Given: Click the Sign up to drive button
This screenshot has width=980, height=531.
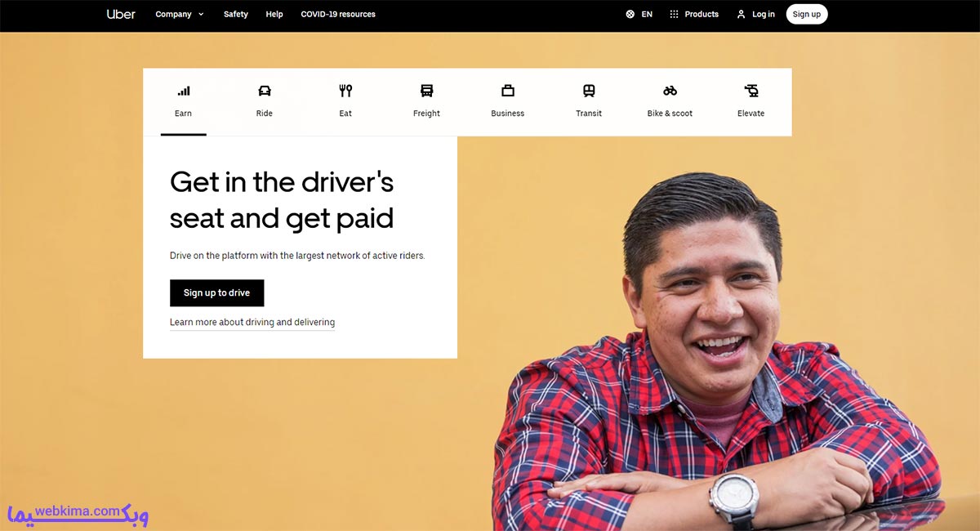Looking at the screenshot, I should click(217, 292).
